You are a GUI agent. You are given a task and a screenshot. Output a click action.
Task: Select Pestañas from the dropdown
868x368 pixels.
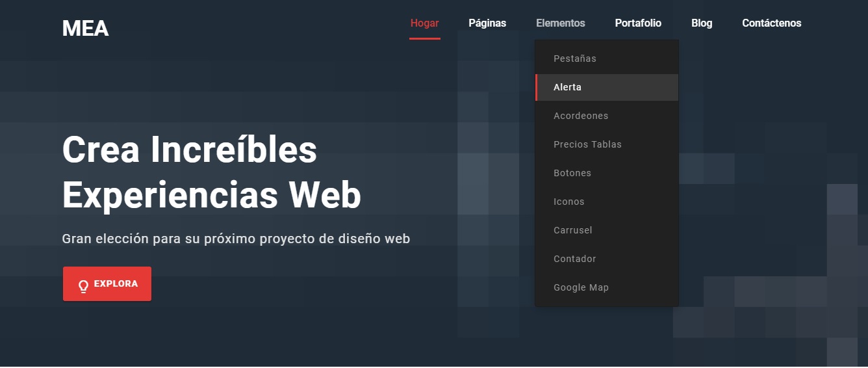(x=574, y=59)
